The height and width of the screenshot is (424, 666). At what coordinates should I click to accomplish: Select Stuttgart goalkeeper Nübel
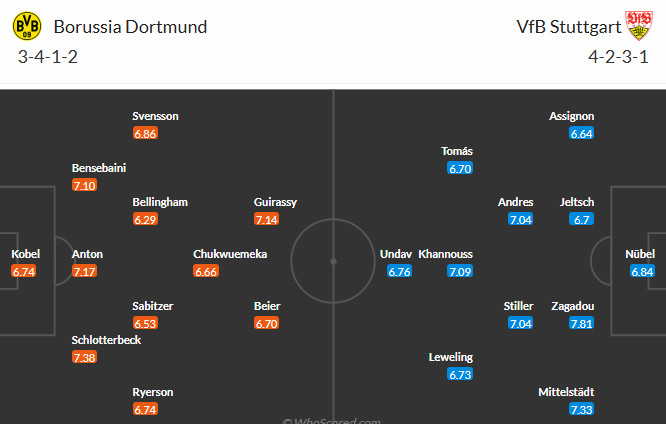tap(642, 254)
